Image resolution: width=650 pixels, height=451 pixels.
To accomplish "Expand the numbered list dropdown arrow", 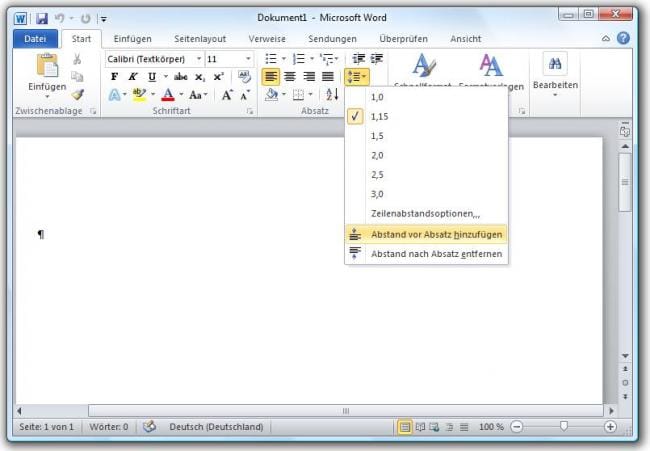I will [x=312, y=59].
